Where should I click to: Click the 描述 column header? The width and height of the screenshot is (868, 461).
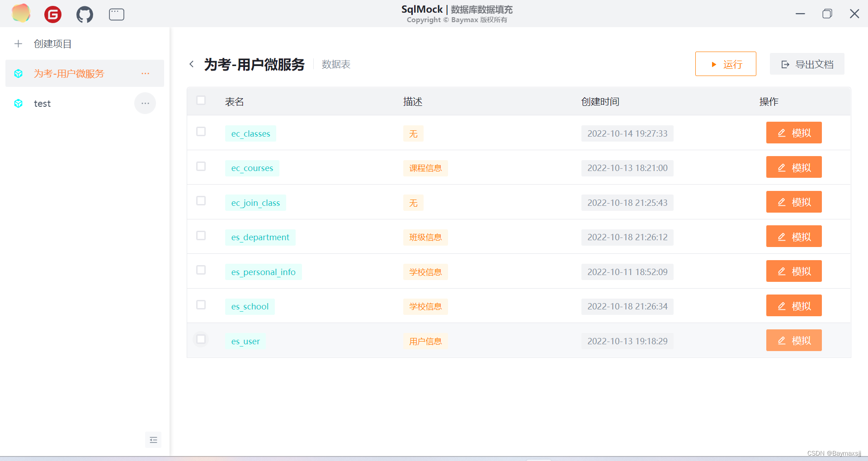(413, 102)
